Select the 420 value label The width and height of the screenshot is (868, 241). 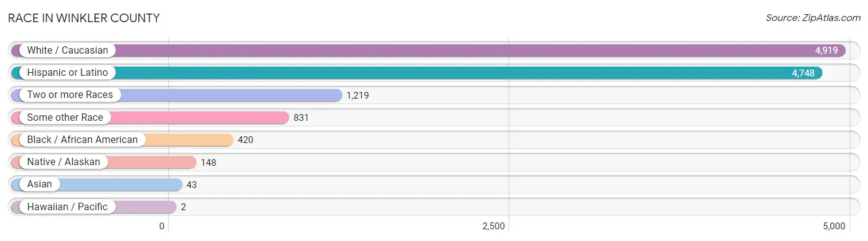tap(246, 140)
